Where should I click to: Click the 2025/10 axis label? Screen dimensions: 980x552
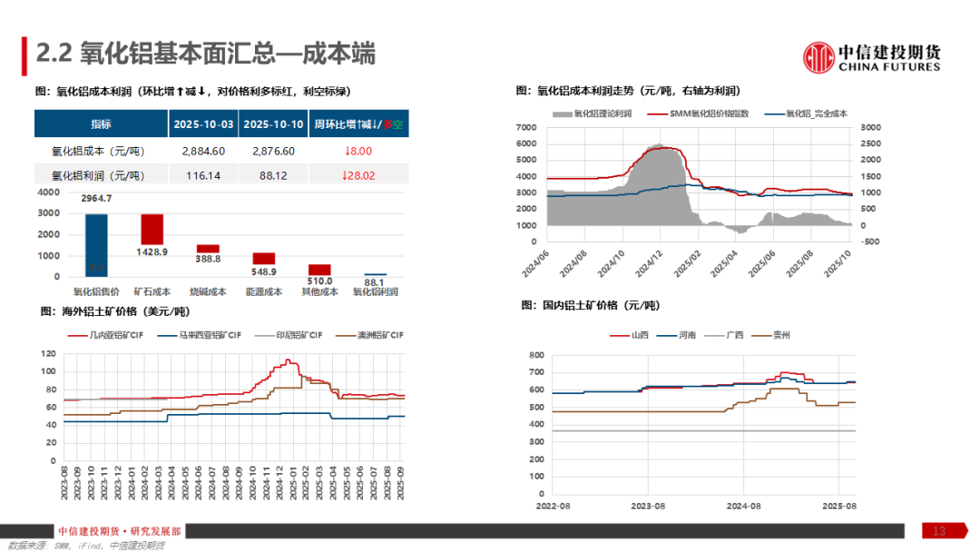pyautogui.click(x=838, y=263)
